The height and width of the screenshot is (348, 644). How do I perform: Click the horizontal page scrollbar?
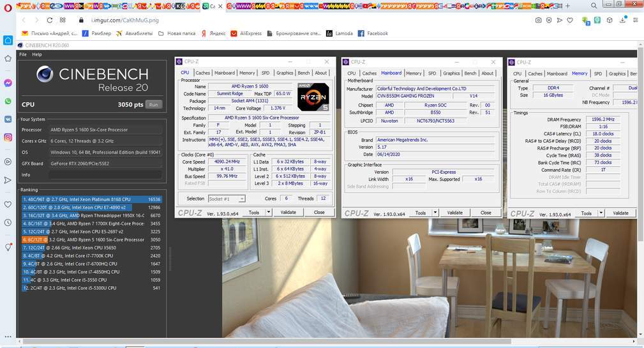tap(267, 342)
